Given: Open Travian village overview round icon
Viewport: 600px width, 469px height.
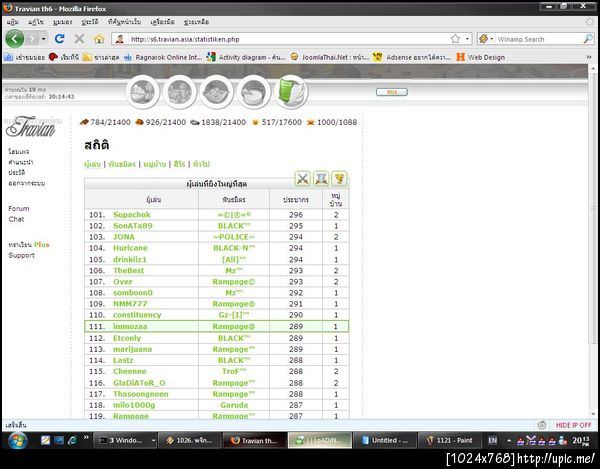Looking at the screenshot, I should 142,92.
